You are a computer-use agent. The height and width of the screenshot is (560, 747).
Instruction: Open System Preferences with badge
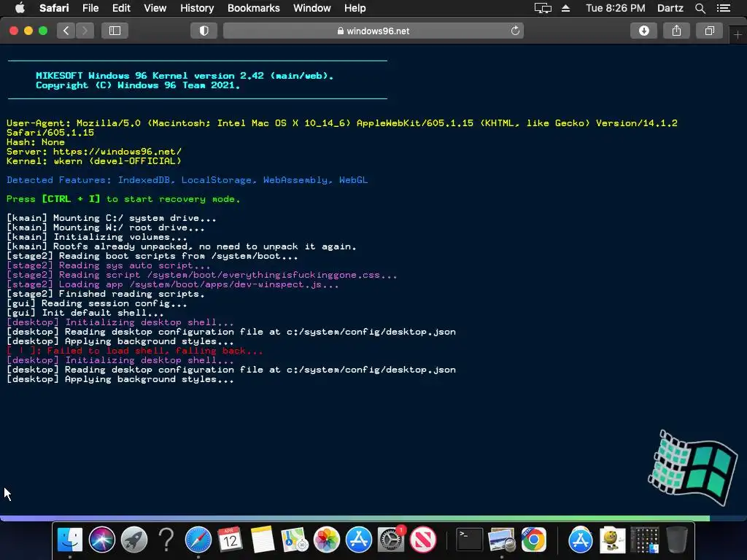[391, 540]
